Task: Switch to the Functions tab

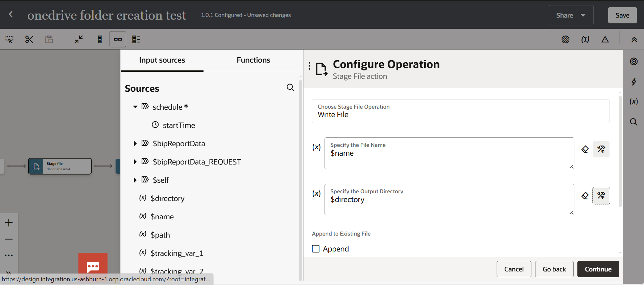Action: (253, 60)
